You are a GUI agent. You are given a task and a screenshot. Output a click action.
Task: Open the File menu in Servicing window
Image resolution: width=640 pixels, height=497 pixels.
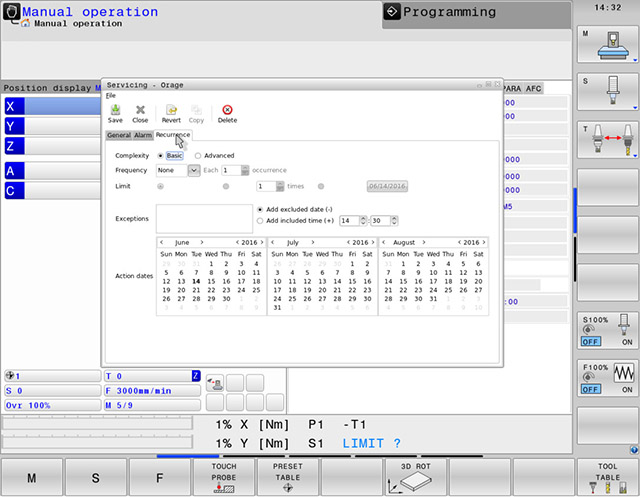pos(111,95)
